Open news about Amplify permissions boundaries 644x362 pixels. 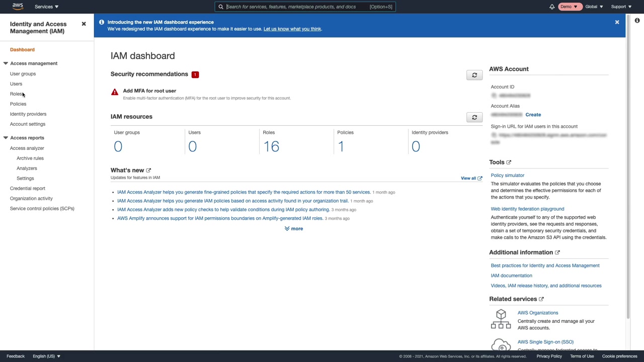pyautogui.click(x=220, y=218)
